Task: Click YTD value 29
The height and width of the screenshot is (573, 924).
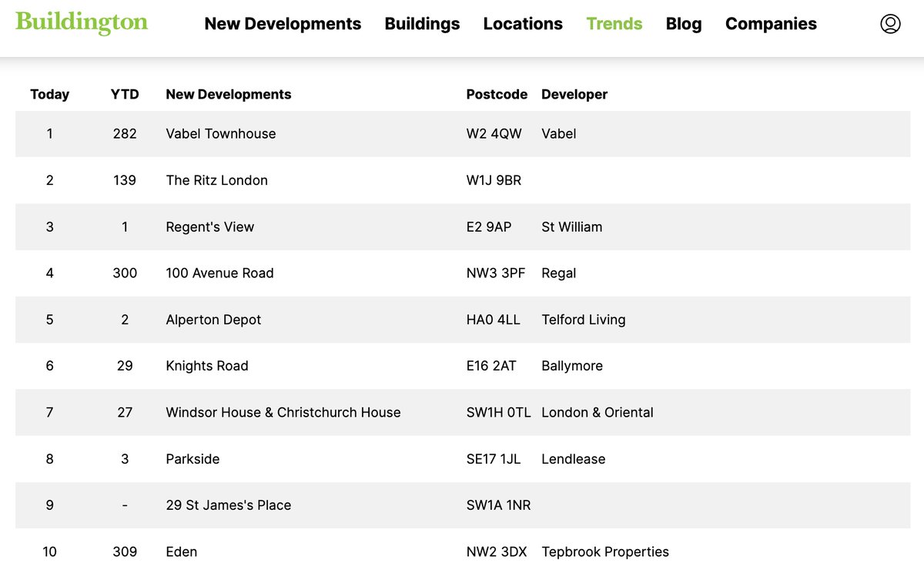Action: (x=125, y=367)
